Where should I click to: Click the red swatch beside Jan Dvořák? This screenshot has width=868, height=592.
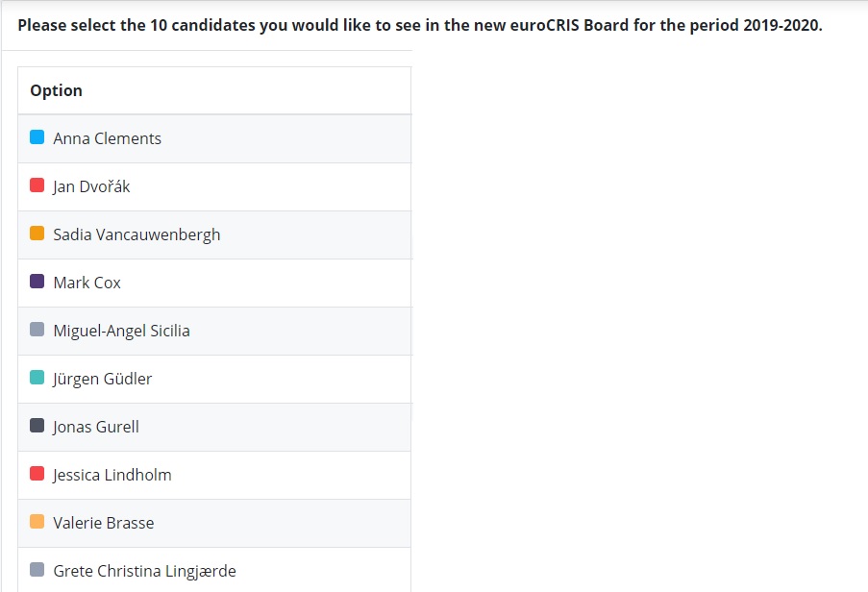point(37,185)
